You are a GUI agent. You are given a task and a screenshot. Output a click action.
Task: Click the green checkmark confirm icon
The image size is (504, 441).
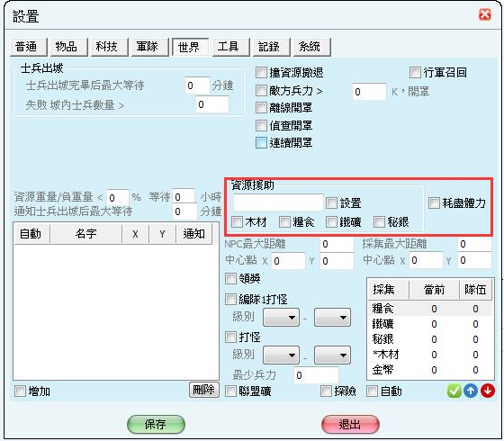(454, 391)
